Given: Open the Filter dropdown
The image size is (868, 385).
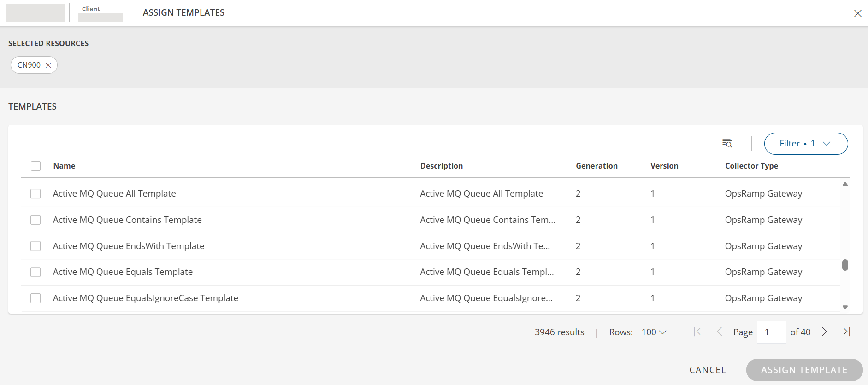Looking at the screenshot, I should coord(806,144).
